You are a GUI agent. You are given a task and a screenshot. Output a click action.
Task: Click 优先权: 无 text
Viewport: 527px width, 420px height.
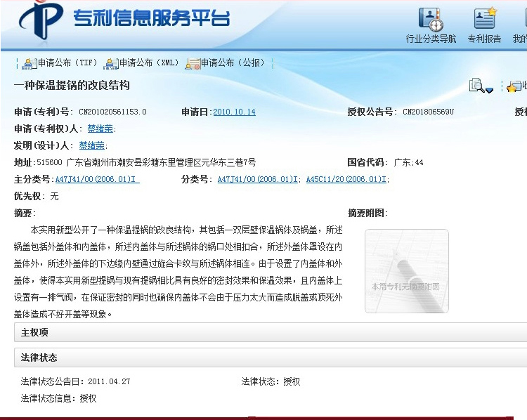coord(37,196)
